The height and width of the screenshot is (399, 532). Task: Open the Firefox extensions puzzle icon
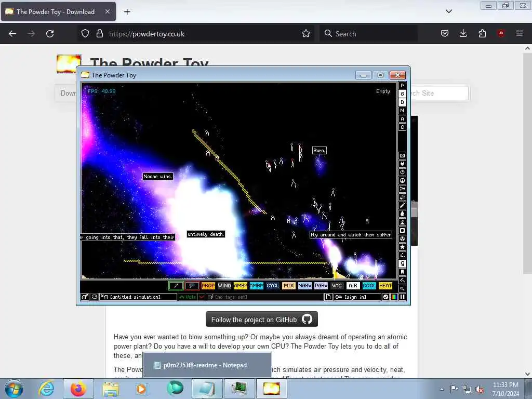tap(482, 33)
